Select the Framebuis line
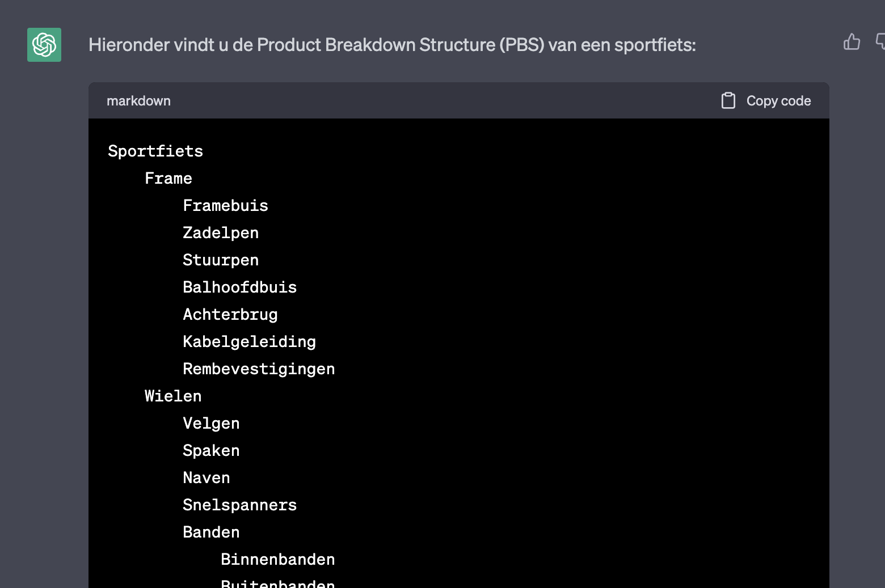The image size is (885, 588). [225, 205]
